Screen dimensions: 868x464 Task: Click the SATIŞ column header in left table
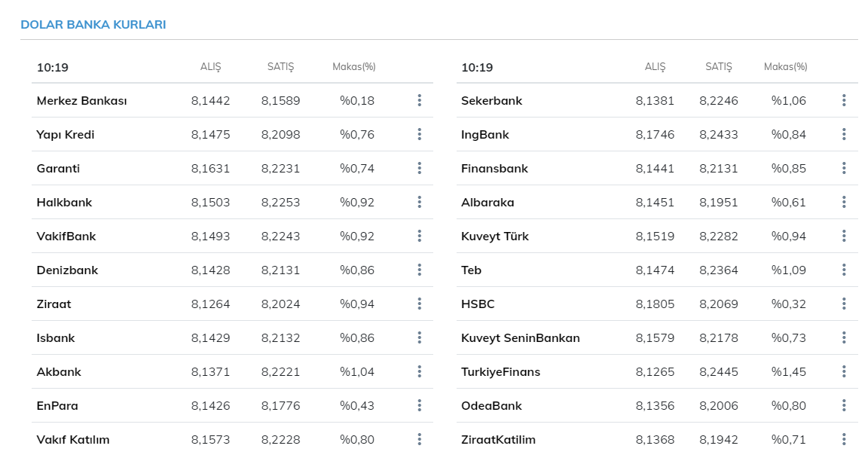click(280, 67)
